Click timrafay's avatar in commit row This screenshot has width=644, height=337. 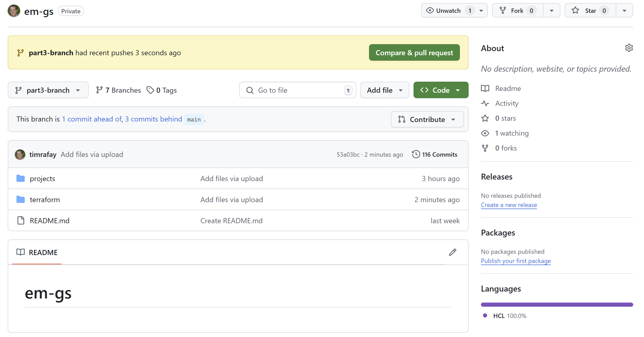coord(20,154)
